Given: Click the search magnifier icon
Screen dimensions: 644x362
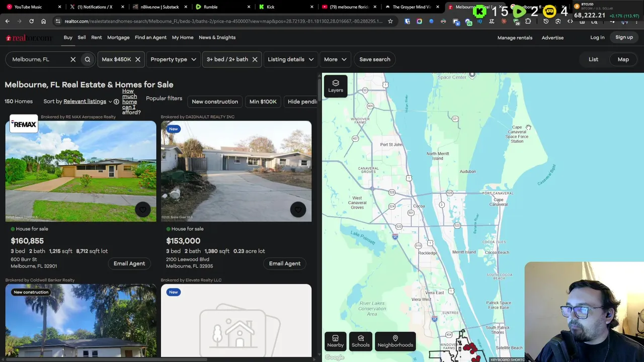Looking at the screenshot, I should [88, 59].
